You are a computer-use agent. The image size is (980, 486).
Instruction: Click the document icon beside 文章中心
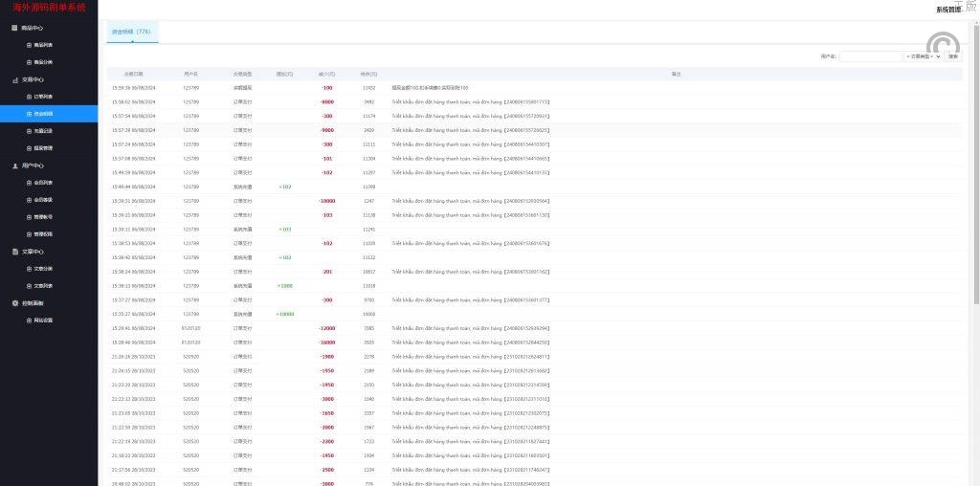pyautogui.click(x=14, y=252)
